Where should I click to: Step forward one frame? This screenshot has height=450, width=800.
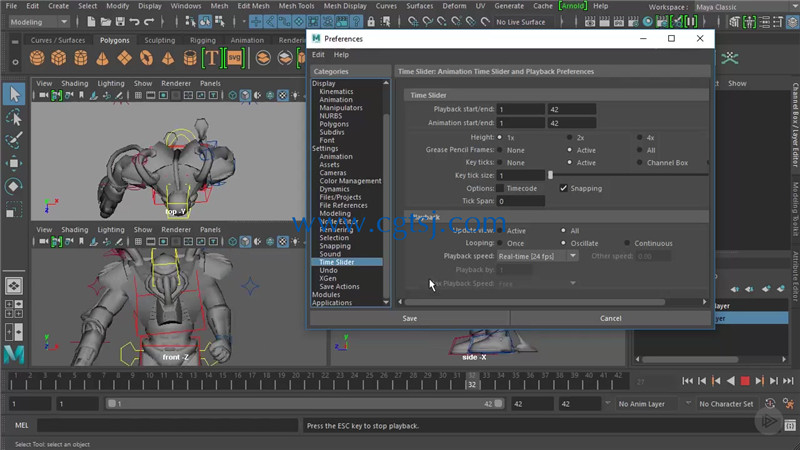(x=774, y=381)
